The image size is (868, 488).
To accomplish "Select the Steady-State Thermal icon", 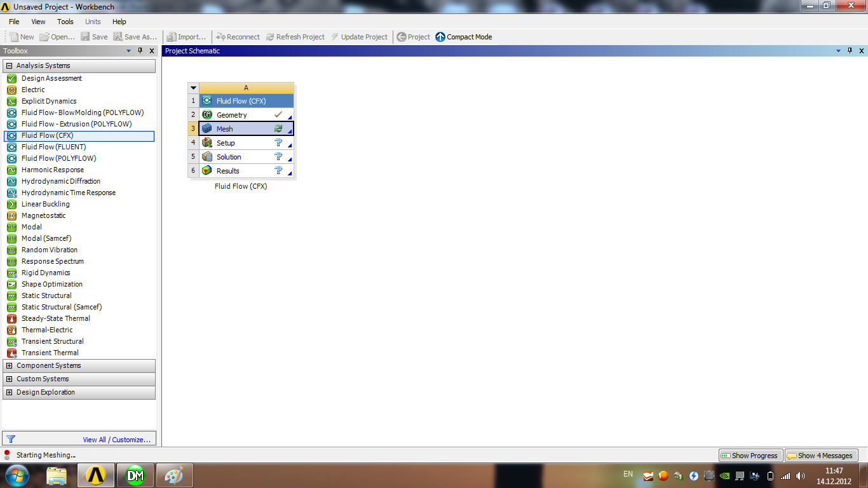I will pyautogui.click(x=11, y=318).
